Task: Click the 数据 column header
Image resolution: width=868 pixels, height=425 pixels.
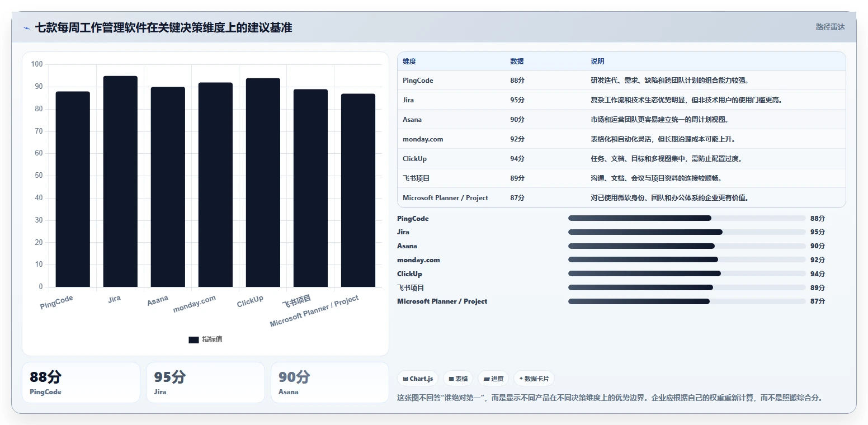Action: click(x=517, y=62)
